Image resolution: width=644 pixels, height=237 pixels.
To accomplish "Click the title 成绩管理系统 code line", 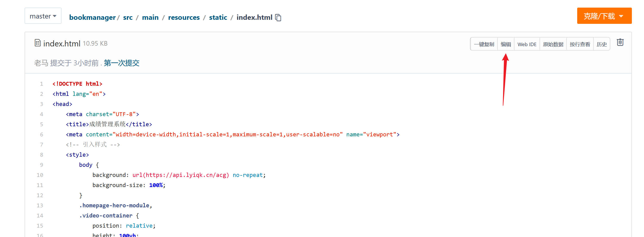I will click(x=109, y=124).
